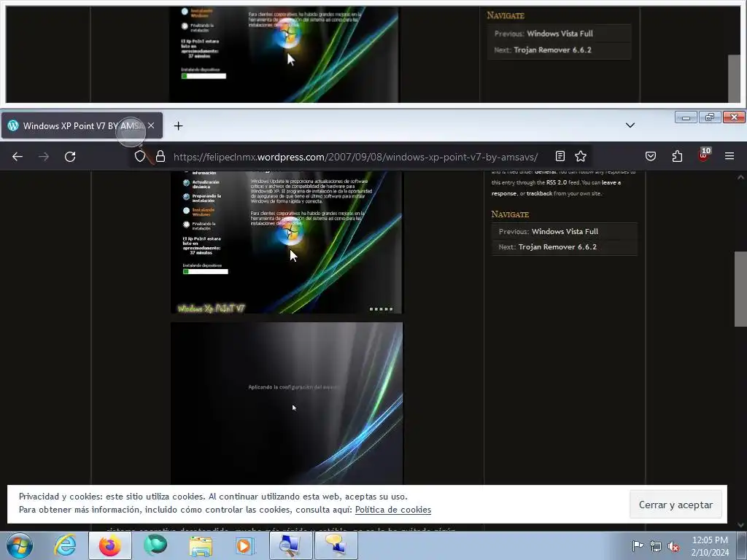Open the media player taskbar icon

click(246, 545)
